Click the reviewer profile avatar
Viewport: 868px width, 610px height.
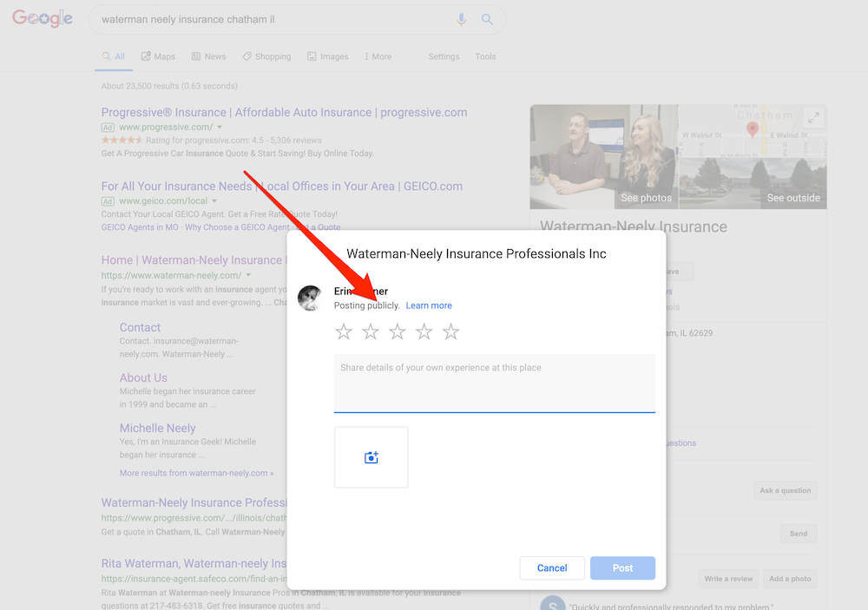pyautogui.click(x=310, y=298)
